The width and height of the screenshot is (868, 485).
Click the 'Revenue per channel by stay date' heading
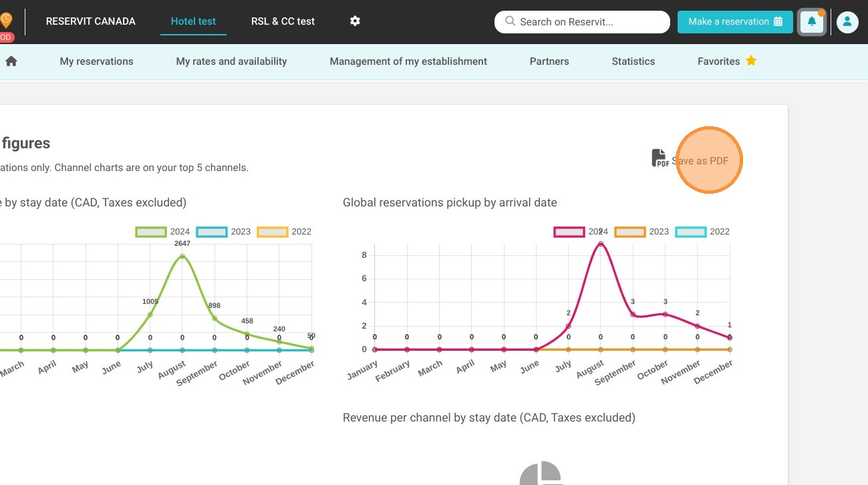(x=489, y=418)
